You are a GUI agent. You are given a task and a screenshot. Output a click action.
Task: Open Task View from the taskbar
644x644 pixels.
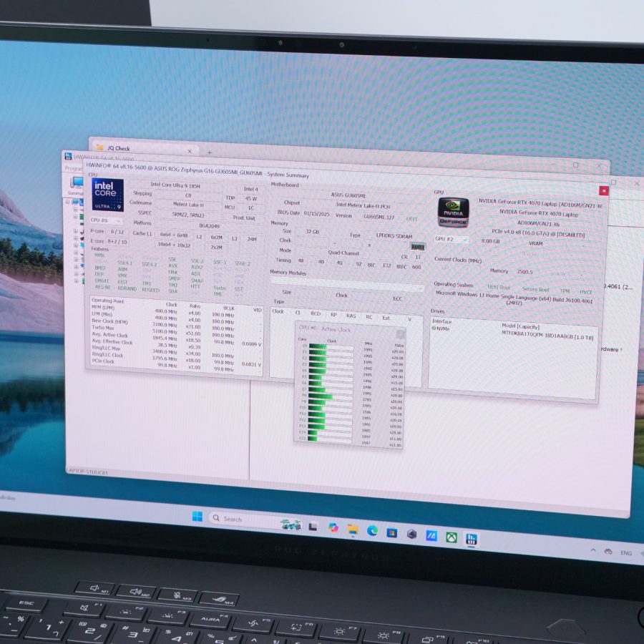[x=313, y=526]
